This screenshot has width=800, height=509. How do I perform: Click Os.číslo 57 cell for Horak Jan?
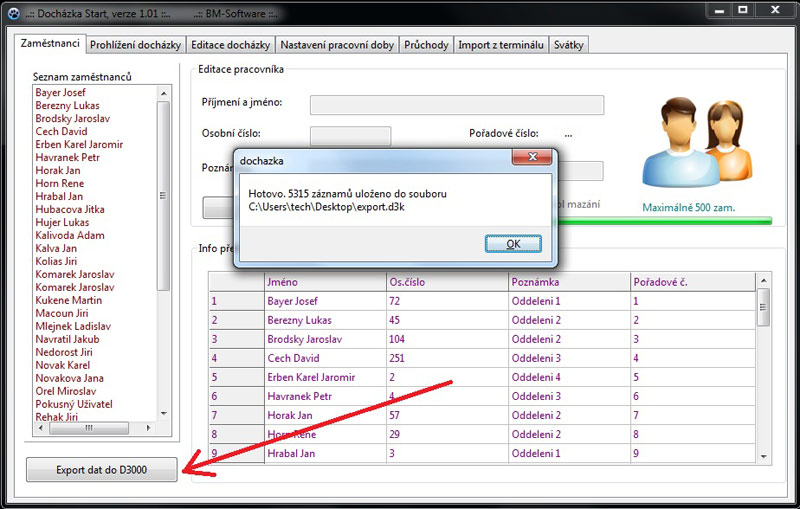[447, 416]
